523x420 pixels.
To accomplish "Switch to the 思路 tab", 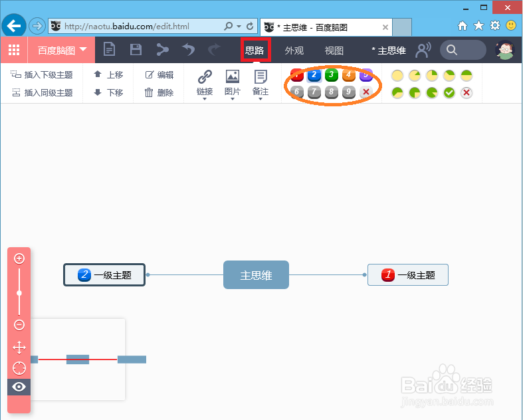I will [255, 50].
